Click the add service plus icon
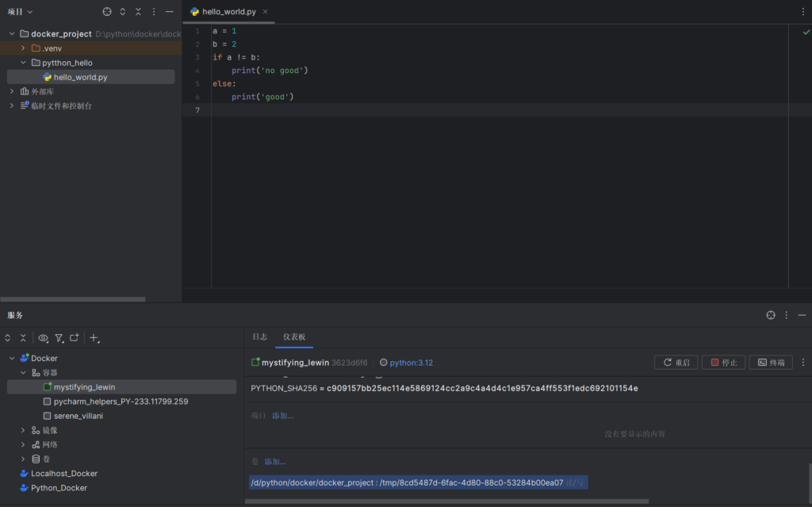Viewport: 812px width, 507px height. click(x=94, y=338)
